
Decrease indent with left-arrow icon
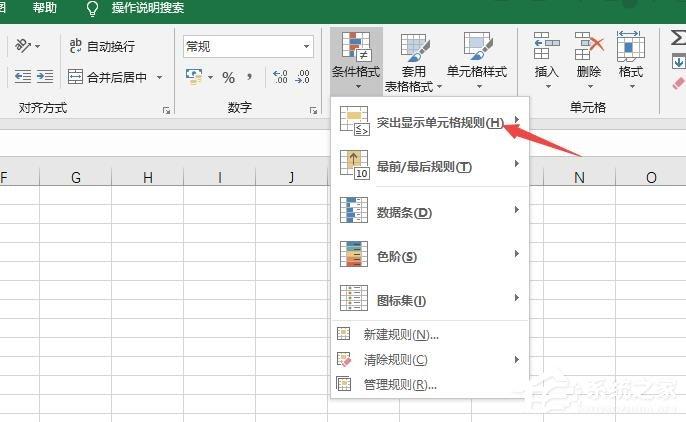coord(23,77)
